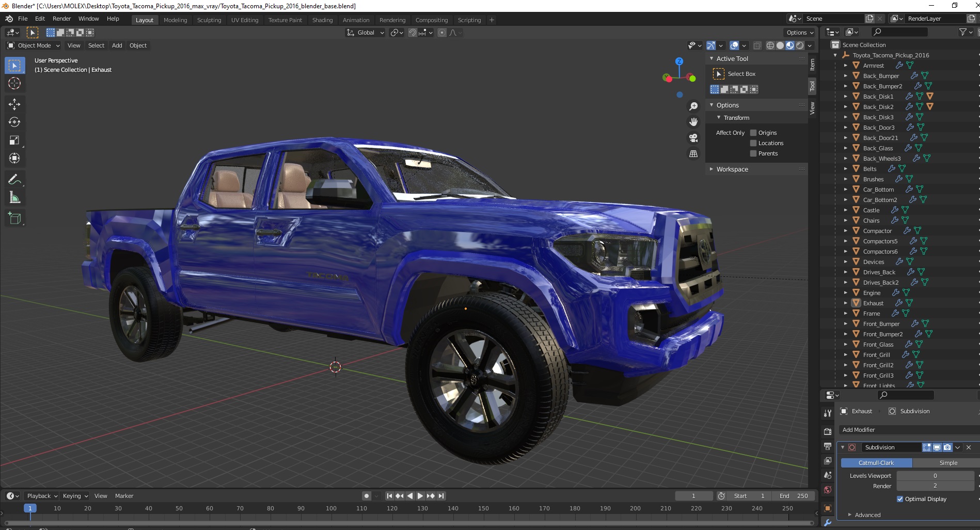Image resolution: width=980 pixels, height=530 pixels.
Task: Remove the Subdivision modifier
Action: pos(969,447)
